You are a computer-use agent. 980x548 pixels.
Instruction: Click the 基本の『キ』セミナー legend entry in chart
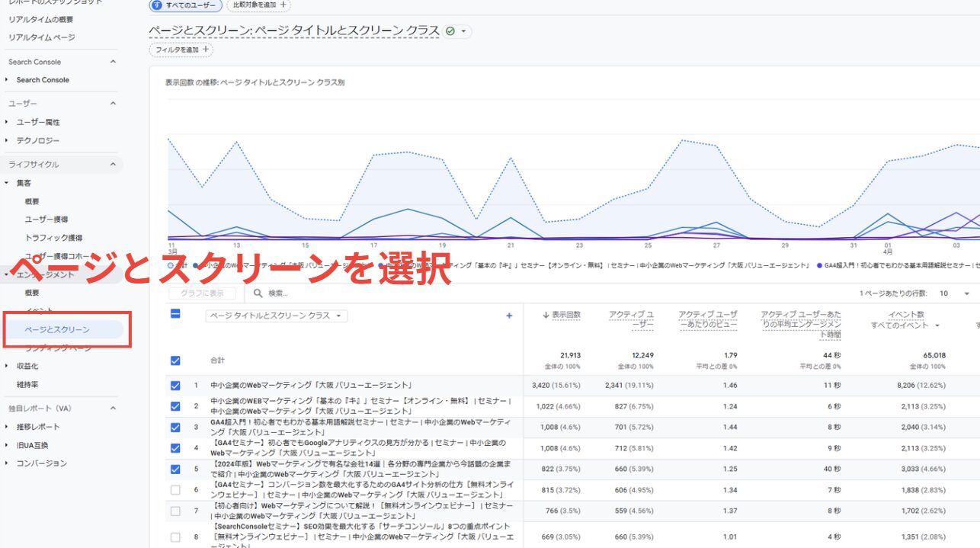pyautogui.click(x=594, y=265)
